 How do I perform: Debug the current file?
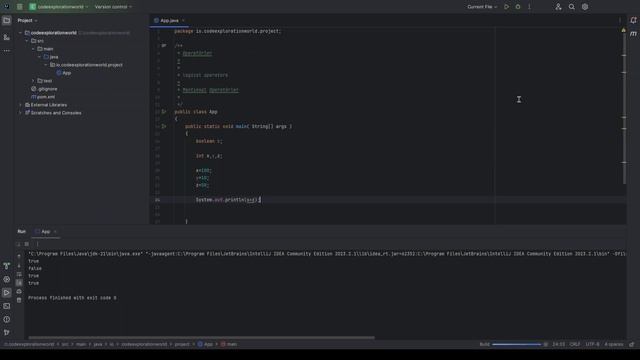pyautogui.click(x=518, y=7)
